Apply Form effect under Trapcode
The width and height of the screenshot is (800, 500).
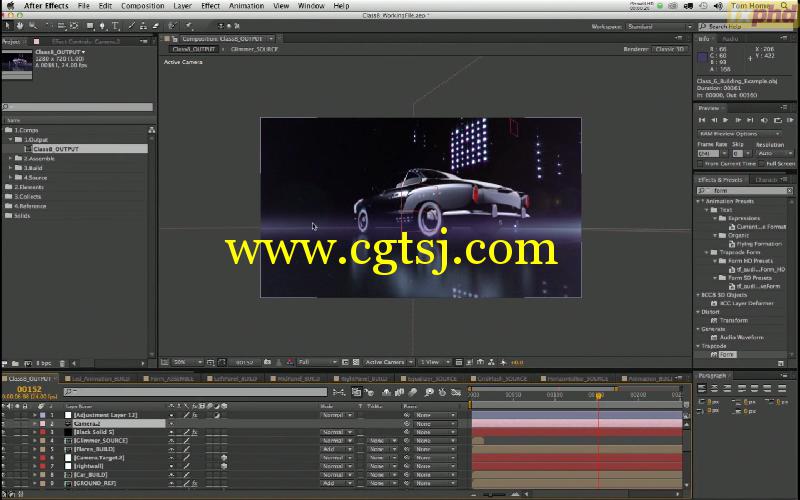pos(727,355)
